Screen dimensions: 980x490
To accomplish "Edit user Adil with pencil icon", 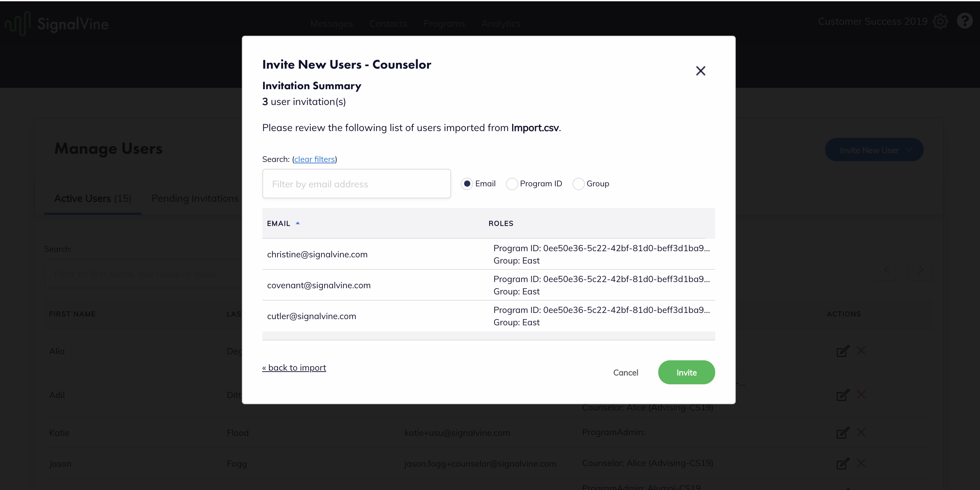I will click(842, 395).
